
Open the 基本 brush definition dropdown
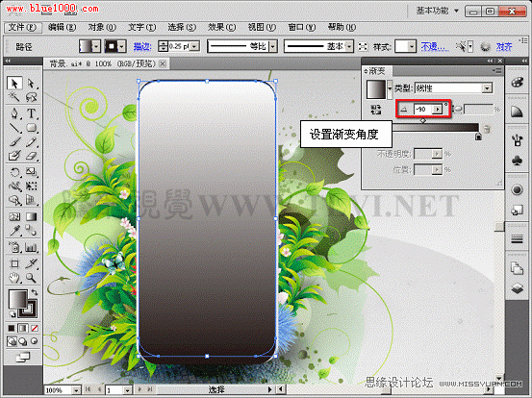pos(349,46)
